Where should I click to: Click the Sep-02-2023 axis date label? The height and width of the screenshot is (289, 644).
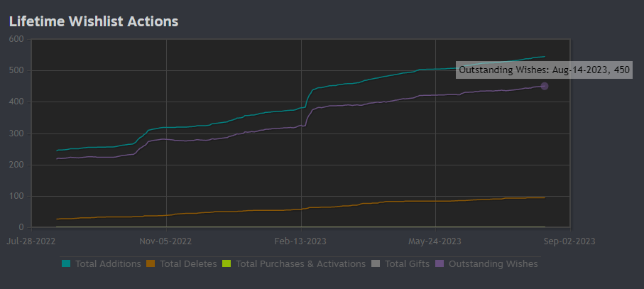[570, 240]
